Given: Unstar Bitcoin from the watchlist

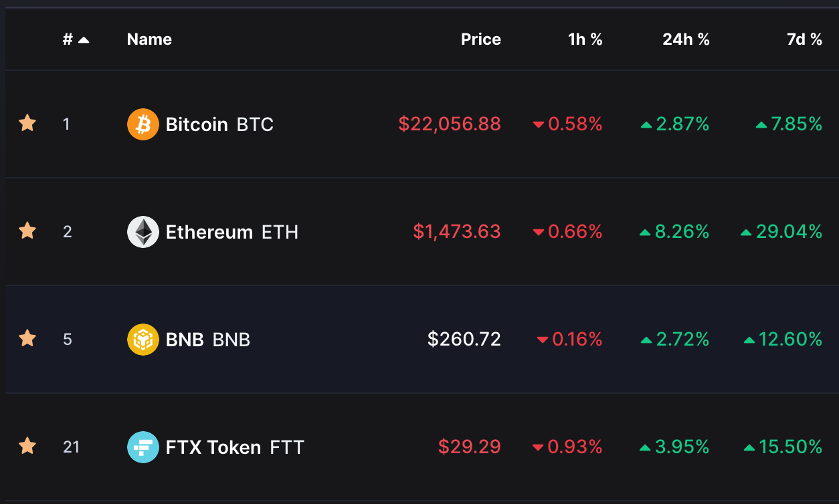Looking at the screenshot, I should (x=27, y=123).
